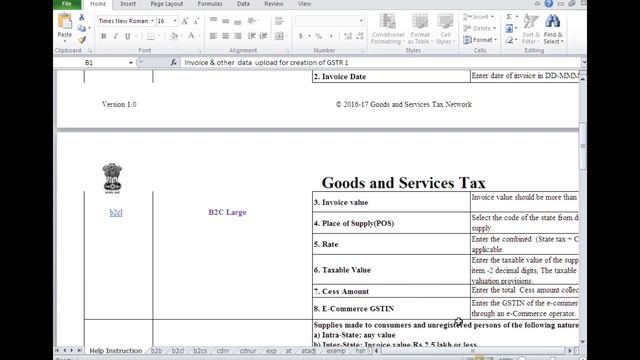Follow the b2cl hyperlink in the sheet
Viewport: 640px width, 360px height.
pos(116,212)
